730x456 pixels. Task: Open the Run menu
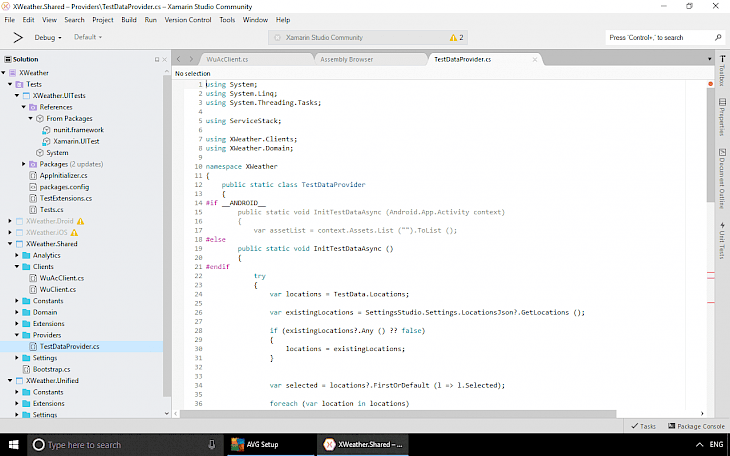(150, 20)
